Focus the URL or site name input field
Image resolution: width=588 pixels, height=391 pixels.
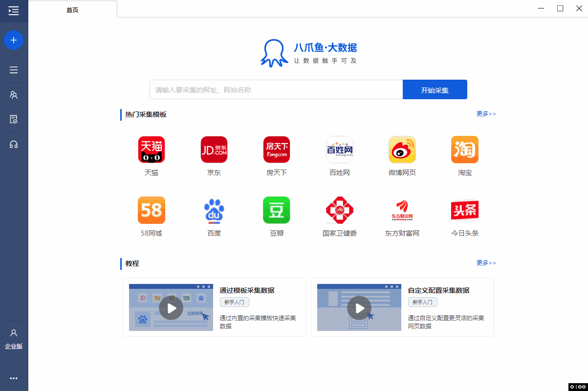point(276,90)
